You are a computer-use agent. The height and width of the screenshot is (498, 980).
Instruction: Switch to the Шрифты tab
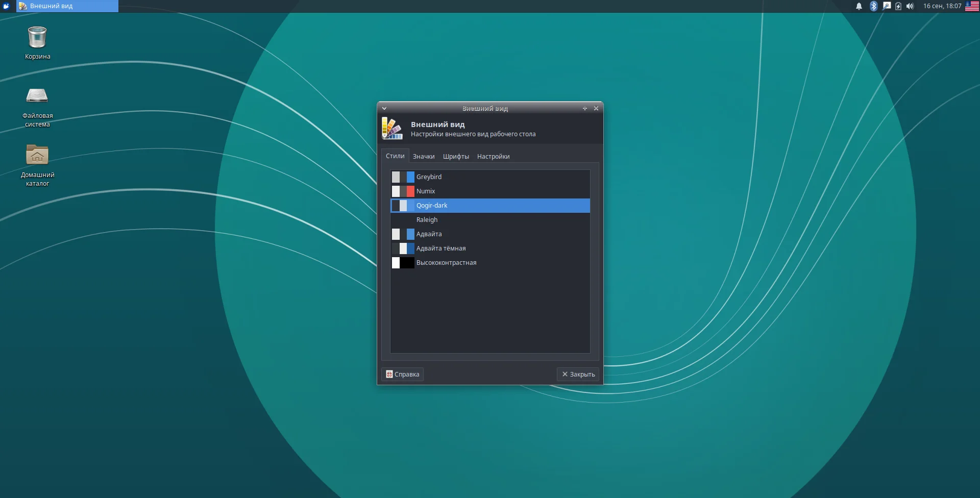[x=456, y=157]
